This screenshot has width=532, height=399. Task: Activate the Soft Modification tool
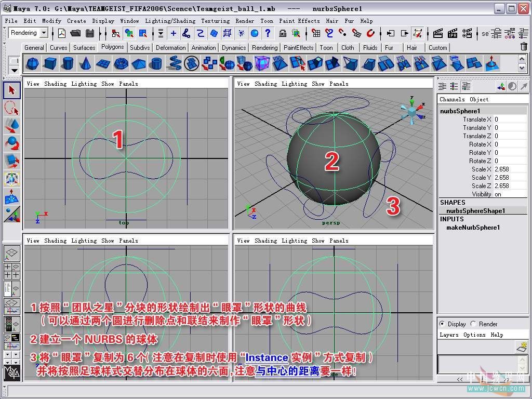[x=12, y=196]
